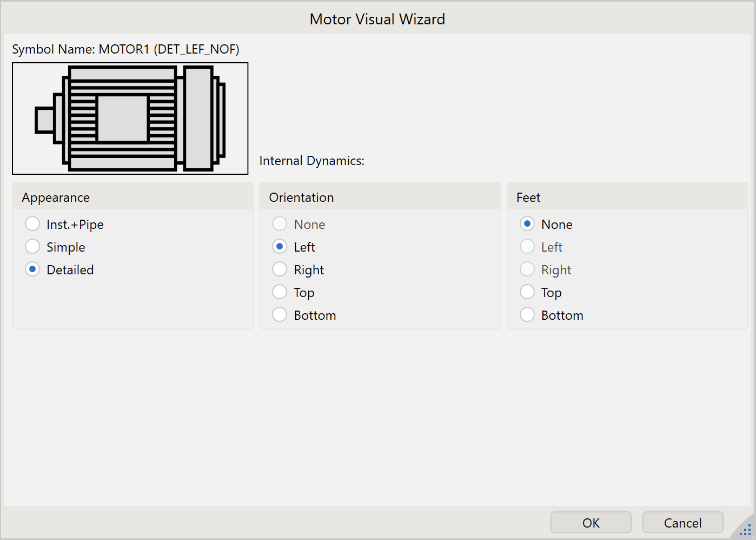The height and width of the screenshot is (540, 756).
Task: Select None under Orientation
Action: [280, 224]
